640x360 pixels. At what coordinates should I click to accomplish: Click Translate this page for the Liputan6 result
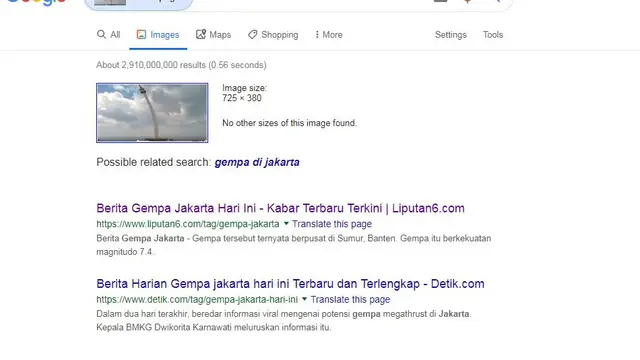click(332, 224)
